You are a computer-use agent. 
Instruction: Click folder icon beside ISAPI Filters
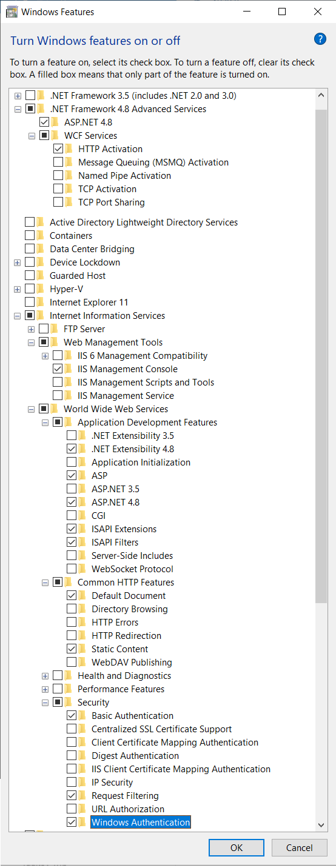click(x=83, y=542)
